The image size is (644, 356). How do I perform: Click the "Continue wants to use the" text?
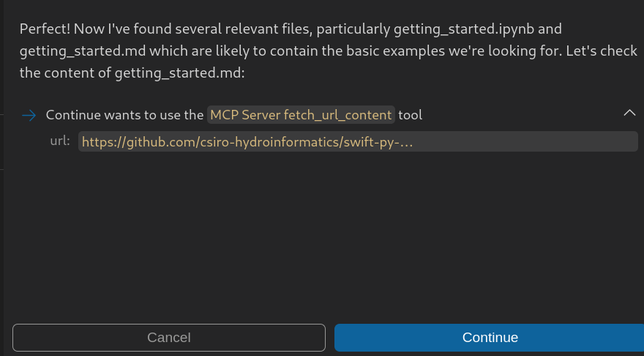124,115
